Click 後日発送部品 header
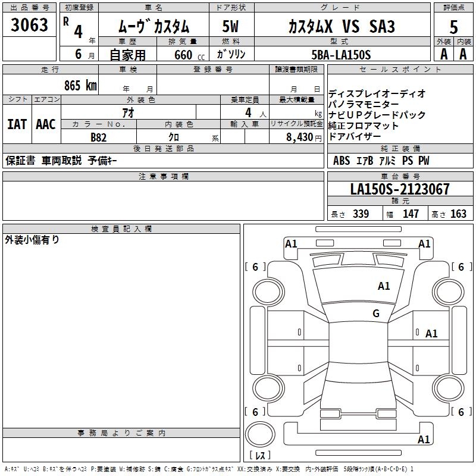Viewport: 476px width, 476px height. 163,148
